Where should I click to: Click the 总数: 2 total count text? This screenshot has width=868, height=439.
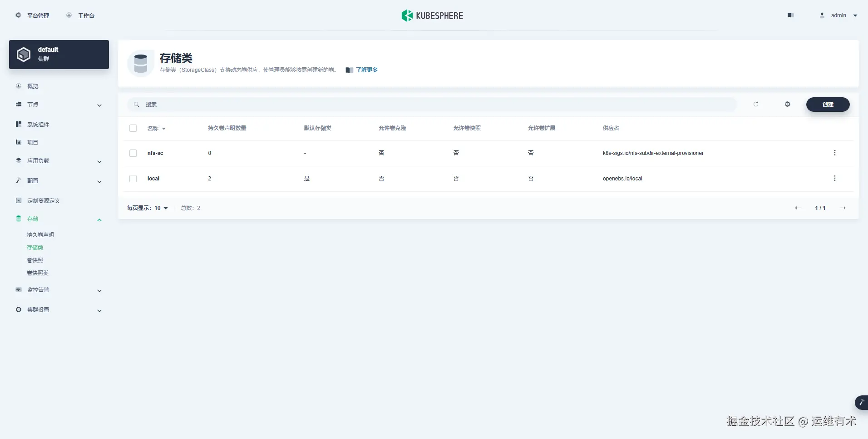[x=191, y=208]
